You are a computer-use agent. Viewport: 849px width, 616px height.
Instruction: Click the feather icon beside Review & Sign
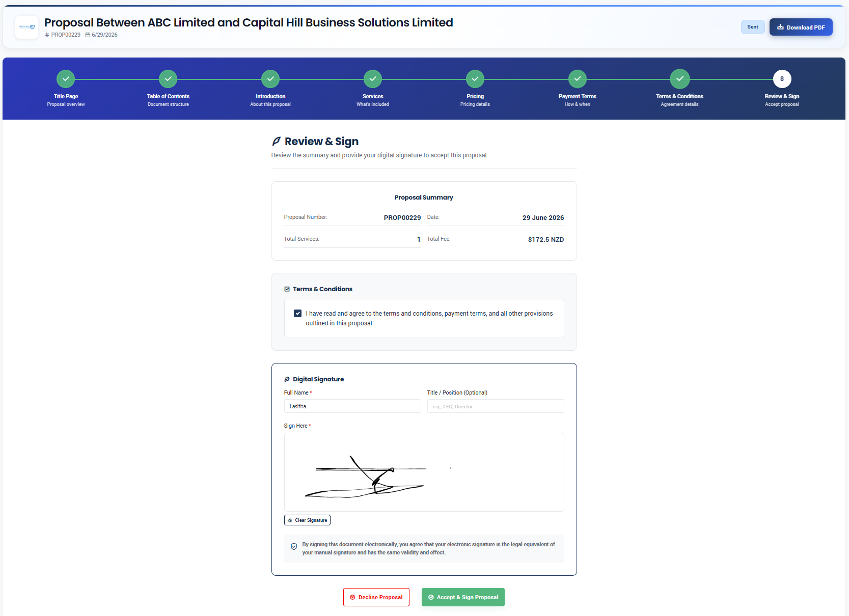pos(276,141)
